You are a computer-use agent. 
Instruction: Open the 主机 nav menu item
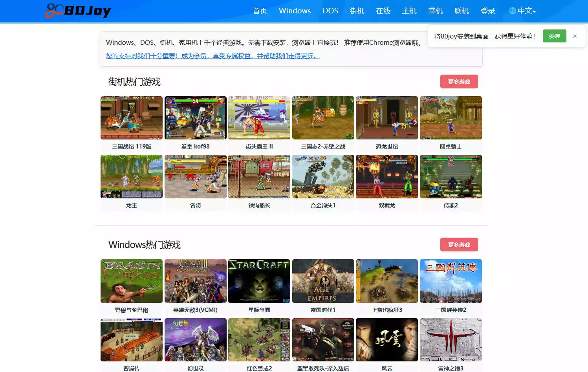pyautogui.click(x=409, y=11)
